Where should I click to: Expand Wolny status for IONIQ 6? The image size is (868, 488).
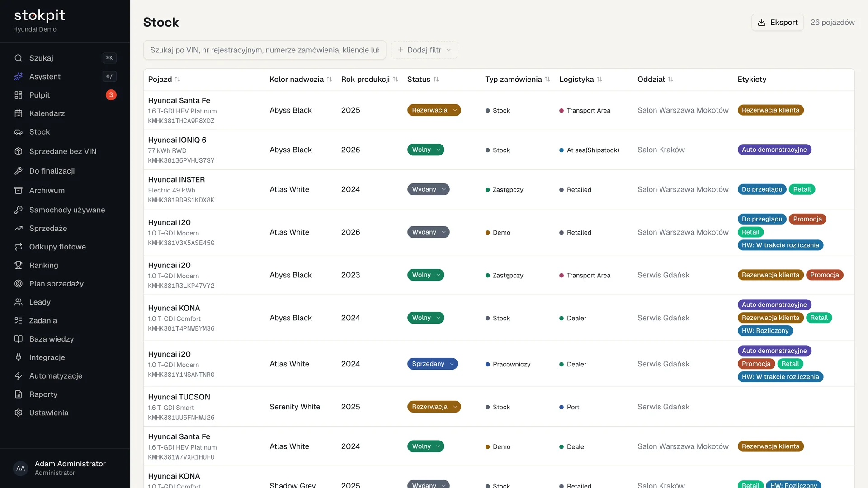pos(426,150)
